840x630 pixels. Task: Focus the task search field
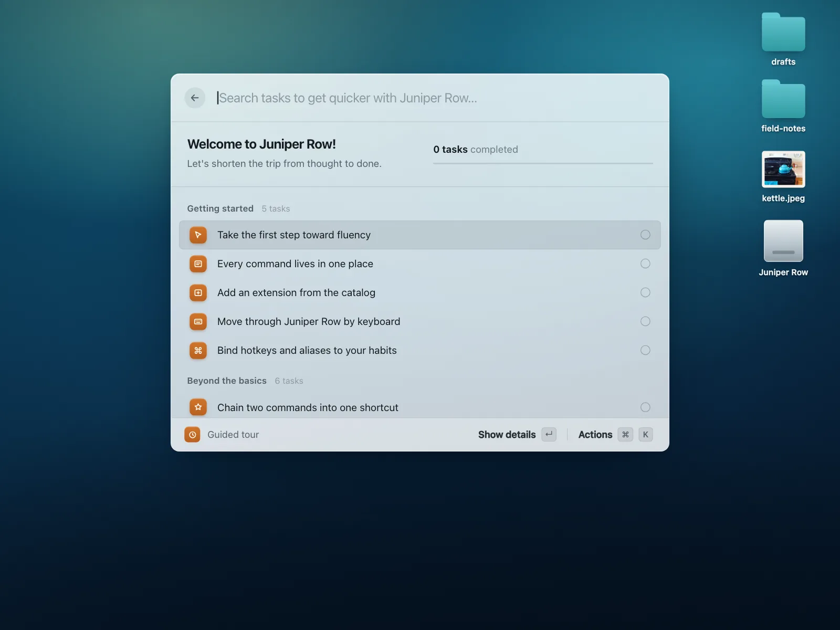coord(435,98)
